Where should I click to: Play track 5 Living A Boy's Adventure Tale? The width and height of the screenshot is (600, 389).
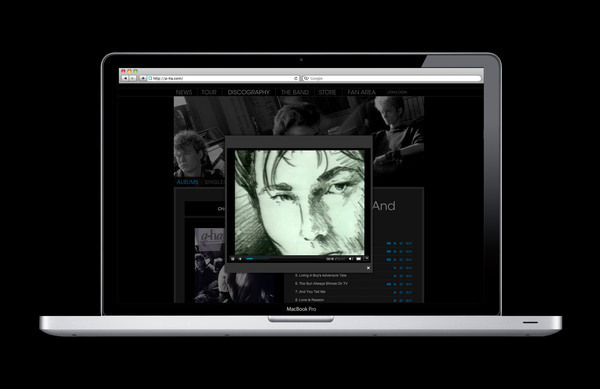point(395,276)
